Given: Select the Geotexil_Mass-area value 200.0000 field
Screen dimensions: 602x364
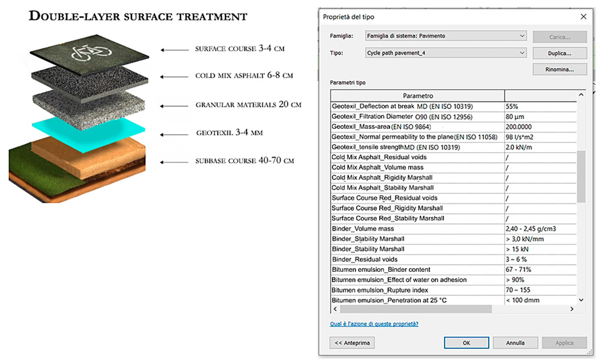Looking at the screenshot, I should click(540, 127).
